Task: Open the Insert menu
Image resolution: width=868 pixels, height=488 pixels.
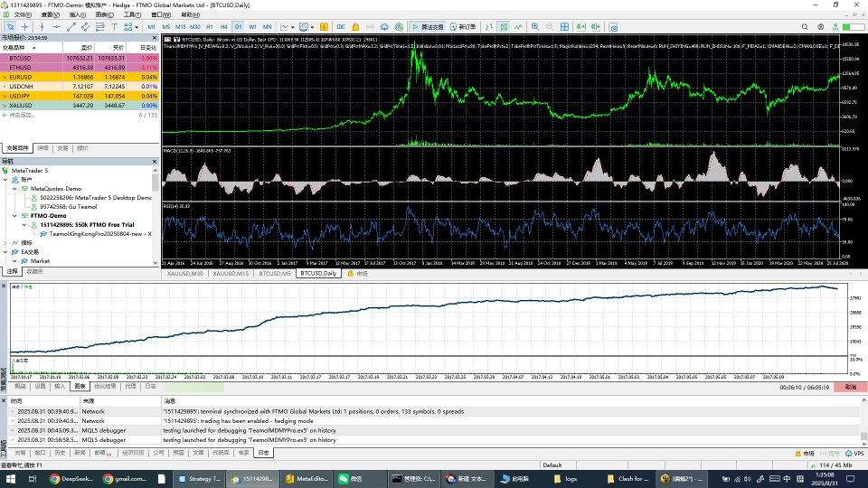Action: [78, 15]
